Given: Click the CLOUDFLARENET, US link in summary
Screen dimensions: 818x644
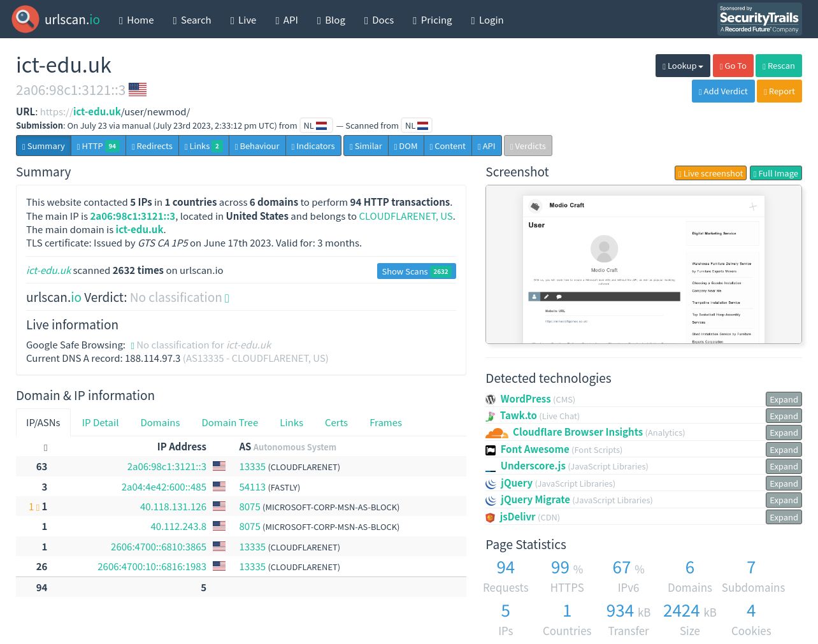Looking at the screenshot, I should coord(406,216).
